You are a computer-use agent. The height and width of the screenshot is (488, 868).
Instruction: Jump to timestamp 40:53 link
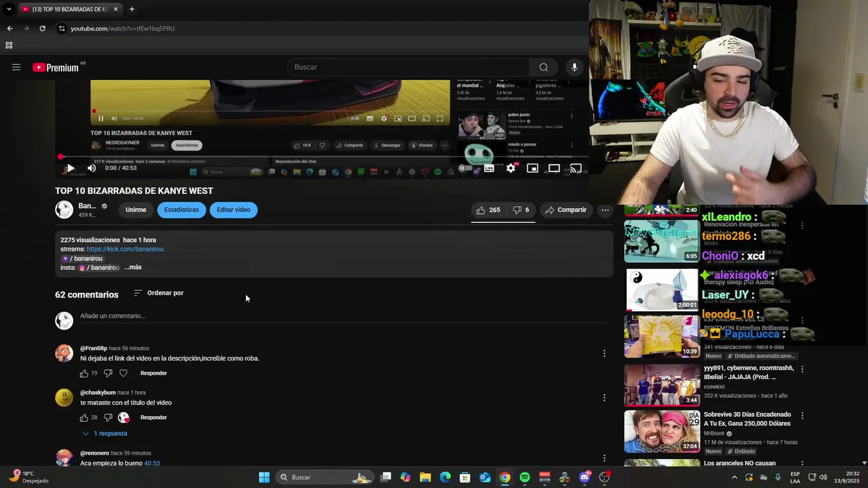coord(152,464)
